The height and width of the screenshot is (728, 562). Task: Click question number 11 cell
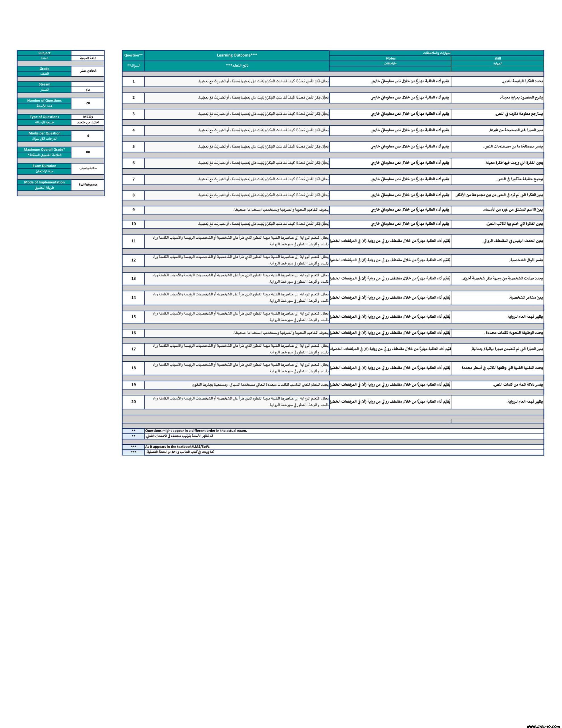134,241
